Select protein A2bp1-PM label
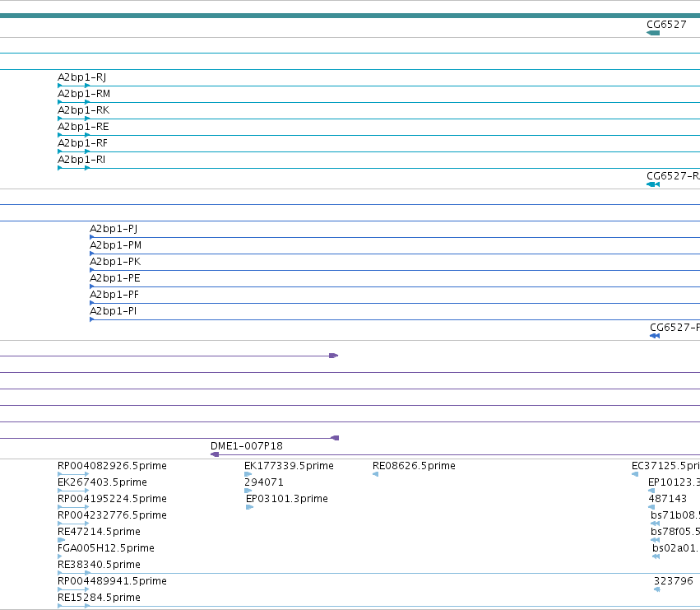Viewport: 700px width, 610px height. (x=115, y=245)
